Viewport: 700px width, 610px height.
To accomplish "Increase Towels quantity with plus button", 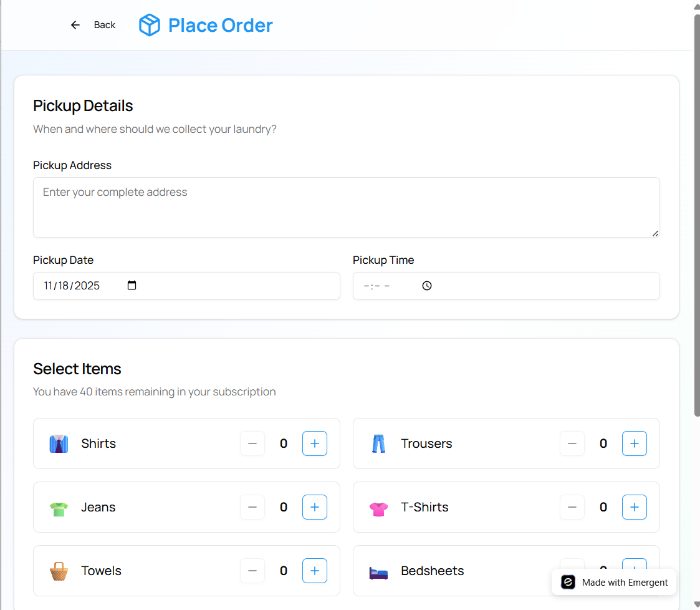I will pos(315,570).
